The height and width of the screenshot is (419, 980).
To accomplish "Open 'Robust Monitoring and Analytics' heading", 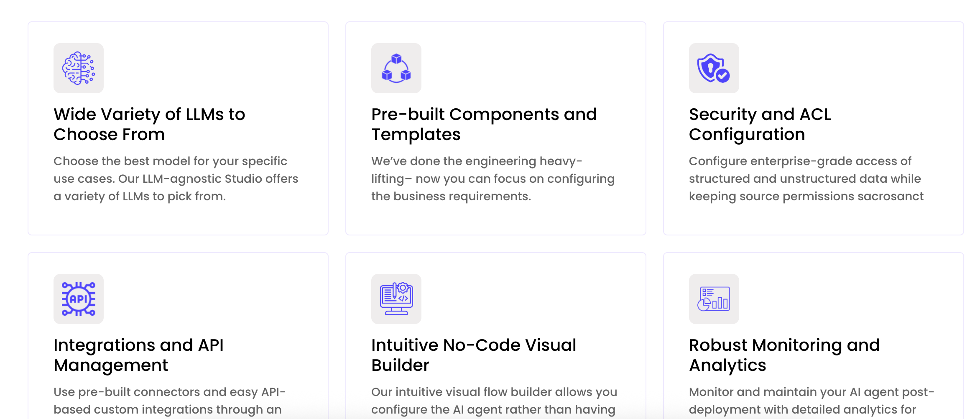I will click(x=784, y=355).
